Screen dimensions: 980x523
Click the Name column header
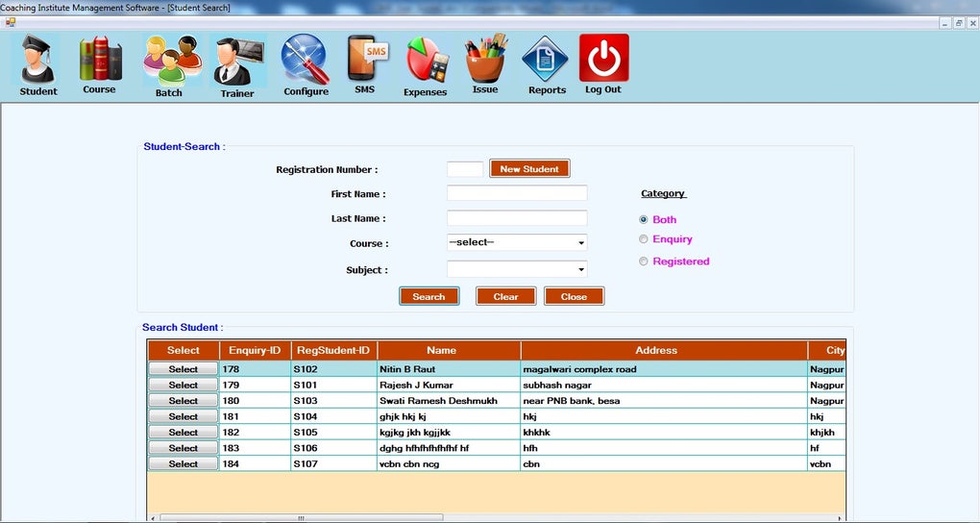tap(449, 350)
